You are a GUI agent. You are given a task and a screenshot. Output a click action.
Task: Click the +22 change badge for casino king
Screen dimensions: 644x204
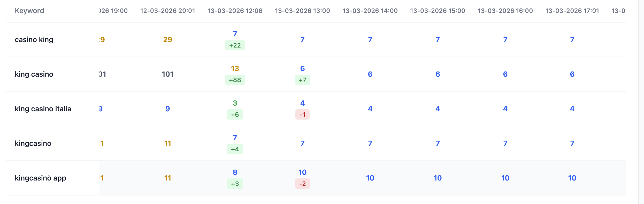point(235,45)
